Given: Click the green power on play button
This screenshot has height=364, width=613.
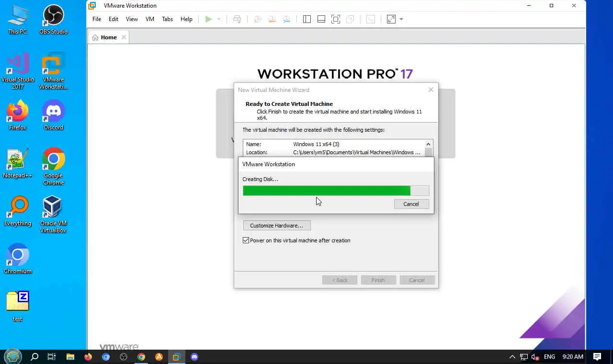Looking at the screenshot, I should [208, 19].
